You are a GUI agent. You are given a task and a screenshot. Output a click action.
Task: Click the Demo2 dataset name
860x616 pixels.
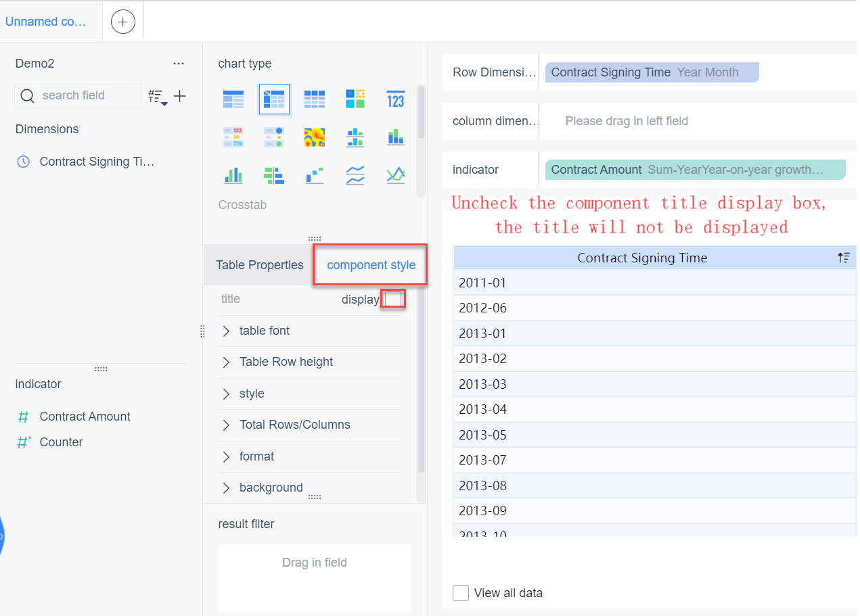(x=35, y=64)
